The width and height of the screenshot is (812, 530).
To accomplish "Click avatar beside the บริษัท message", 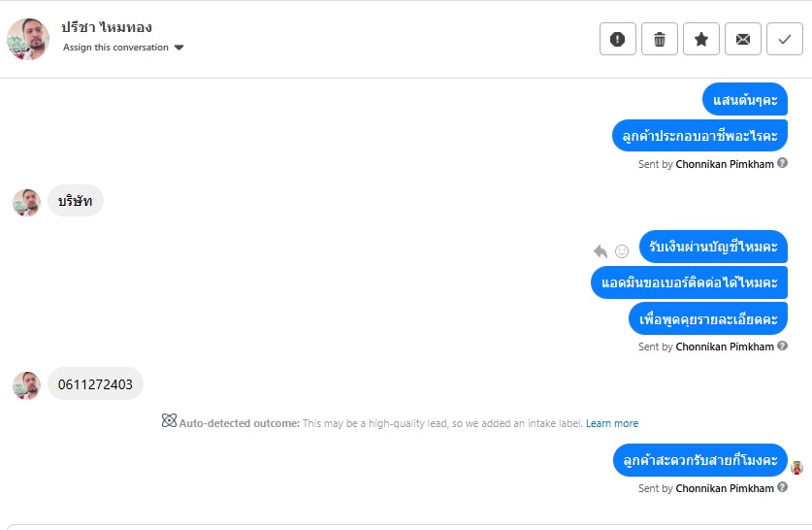I will click(x=26, y=202).
